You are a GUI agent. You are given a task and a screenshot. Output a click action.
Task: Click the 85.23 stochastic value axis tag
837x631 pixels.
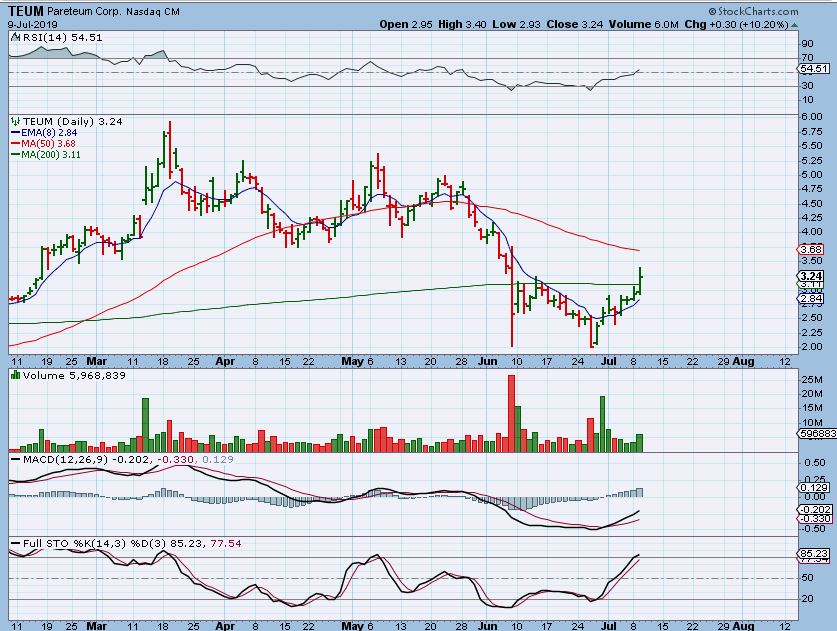click(813, 553)
